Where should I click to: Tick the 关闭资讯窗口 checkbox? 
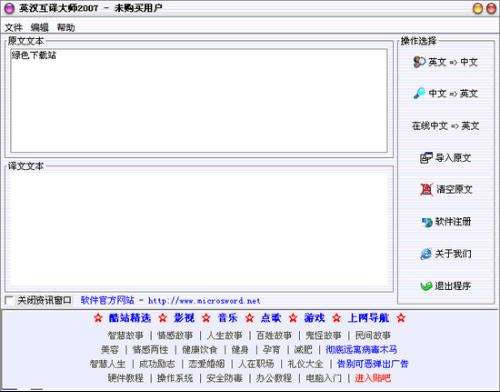pos(10,300)
